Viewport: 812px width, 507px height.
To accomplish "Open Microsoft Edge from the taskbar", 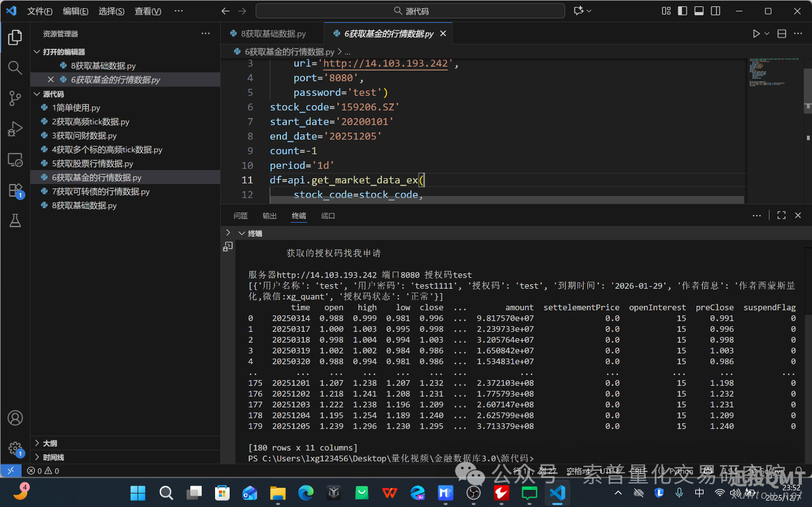I will coord(306,492).
